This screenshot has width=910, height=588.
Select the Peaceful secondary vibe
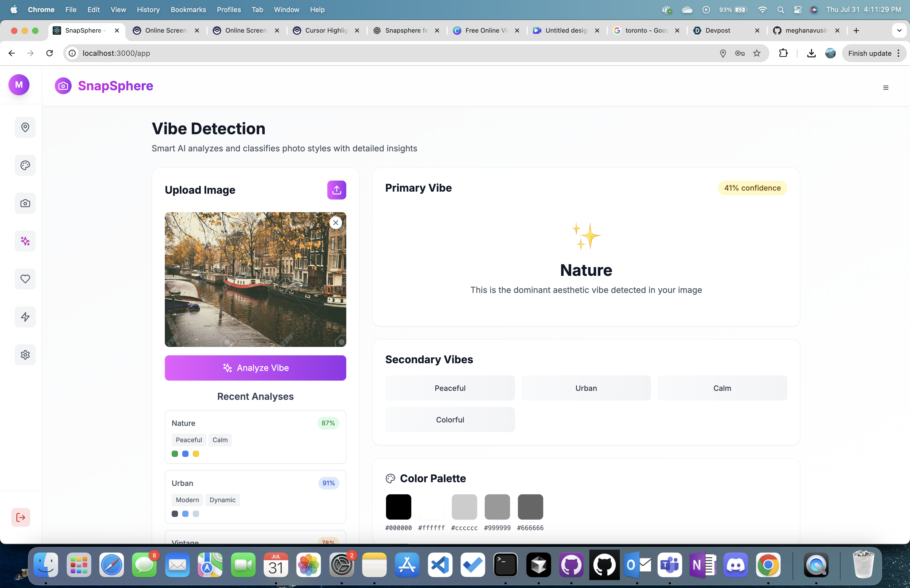[x=450, y=388]
